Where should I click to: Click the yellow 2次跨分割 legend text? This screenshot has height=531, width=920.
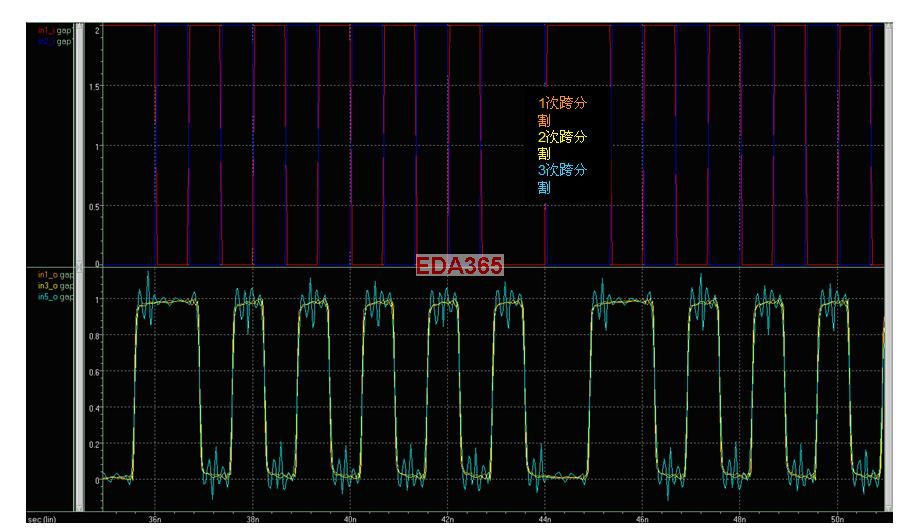pyautogui.click(x=562, y=145)
